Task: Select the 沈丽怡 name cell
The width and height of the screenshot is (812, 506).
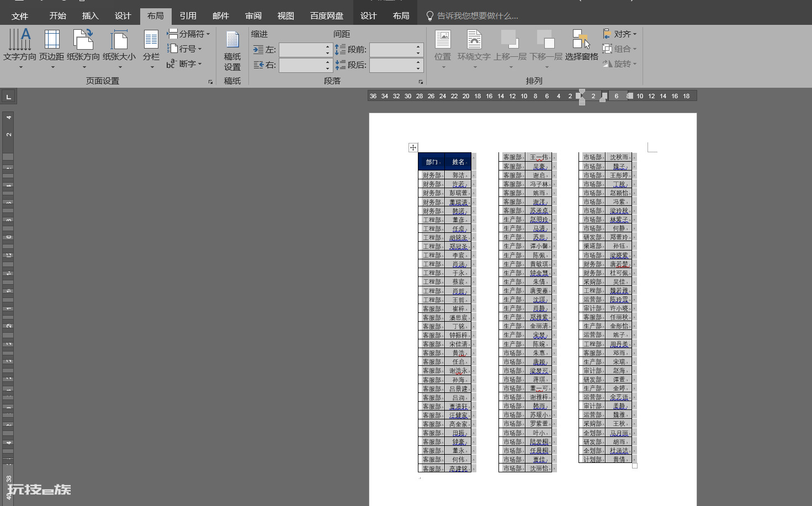Action: point(539,468)
